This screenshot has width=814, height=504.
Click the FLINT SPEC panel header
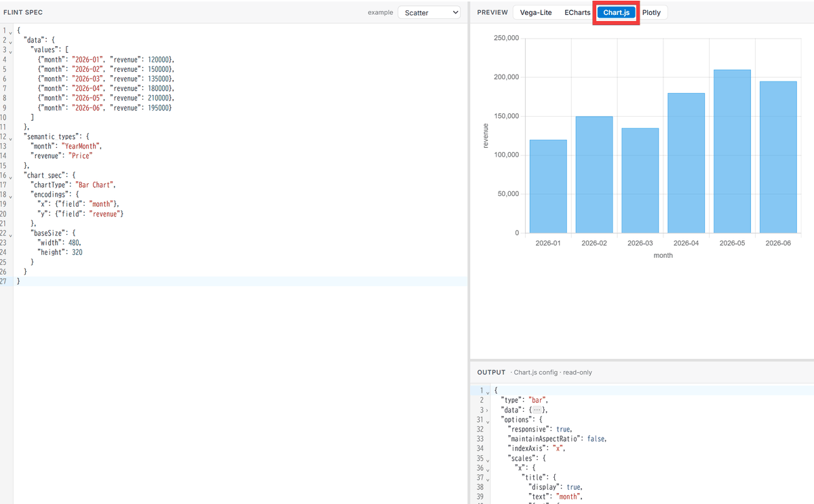click(24, 12)
